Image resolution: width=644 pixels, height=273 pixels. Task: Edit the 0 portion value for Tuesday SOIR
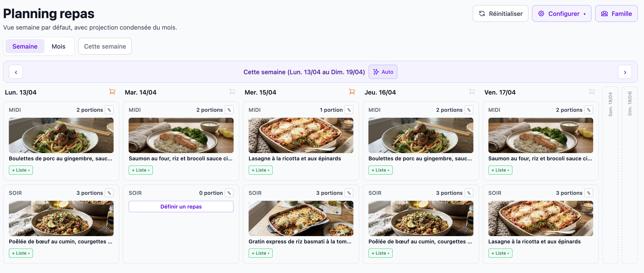pyautogui.click(x=229, y=193)
